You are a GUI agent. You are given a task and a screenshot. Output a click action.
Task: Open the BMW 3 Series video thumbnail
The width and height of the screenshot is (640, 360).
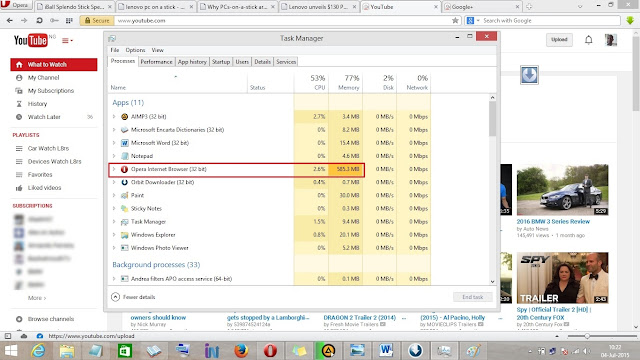point(562,190)
